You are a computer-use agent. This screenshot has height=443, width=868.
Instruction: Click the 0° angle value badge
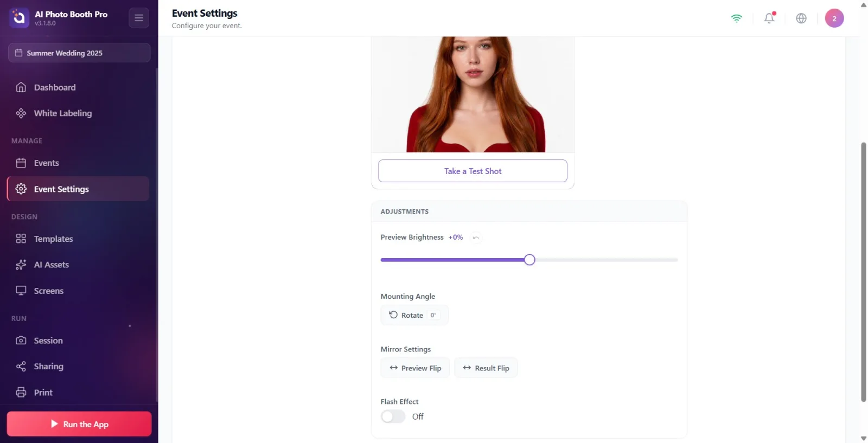(x=433, y=315)
